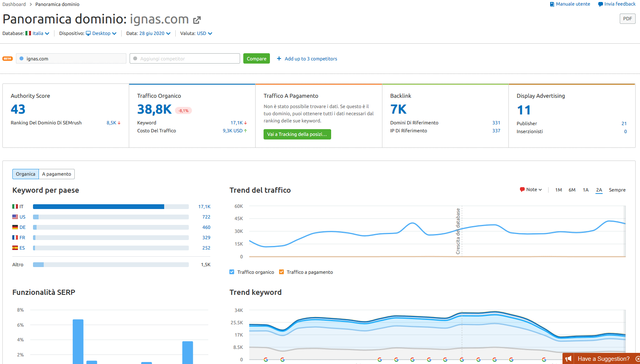This screenshot has width=640, height=364.
Task: Open the Data 28 giu 2020 dropdown
Action: 155,33
